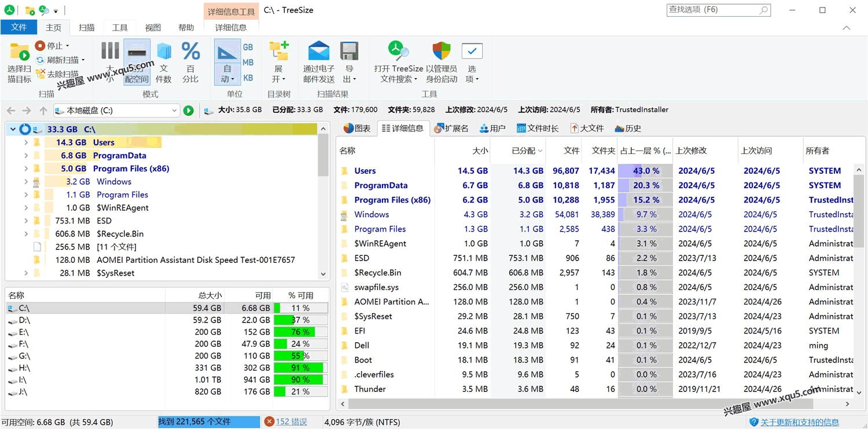Switch mode to Allocated space (已分配空间)
Screen dimensions: 868x429
tap(137, 61)
